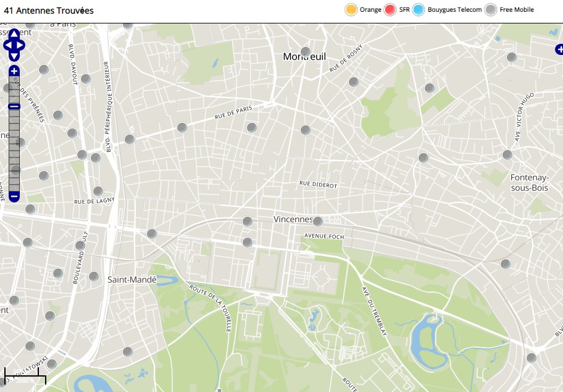Image resolution: width=563 pixels, height=392 pixels.
Task: Toggle the Free Mobile operator filter
Action: pyautogui.click(x=491, y=10)
